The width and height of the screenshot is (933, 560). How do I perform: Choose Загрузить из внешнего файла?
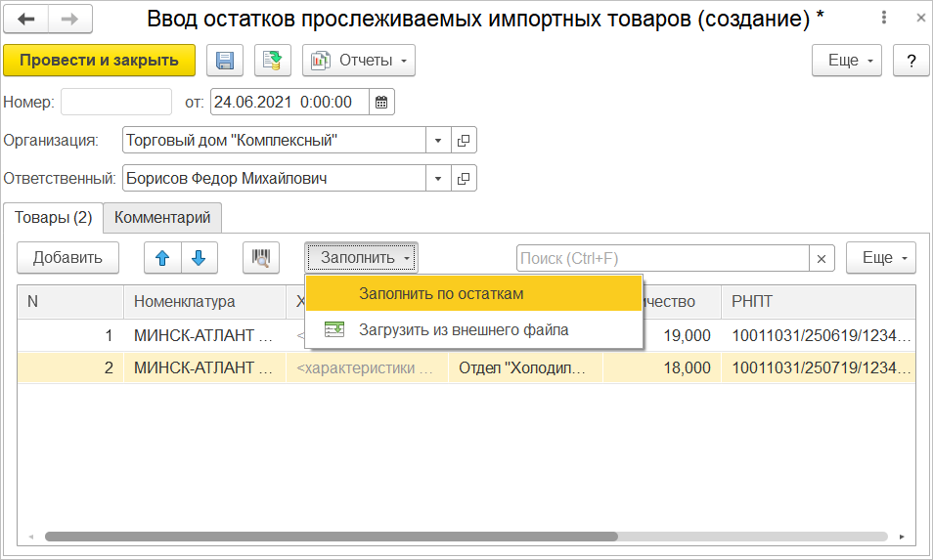click(x=463, y=329)
